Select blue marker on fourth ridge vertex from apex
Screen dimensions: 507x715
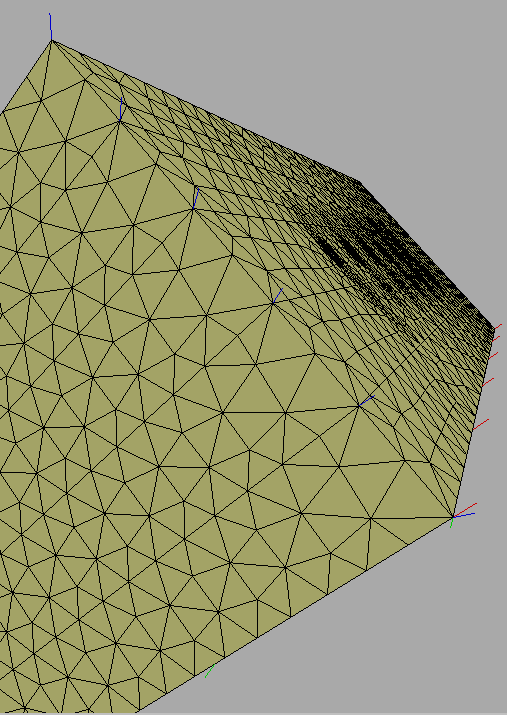tap(277, 296)
